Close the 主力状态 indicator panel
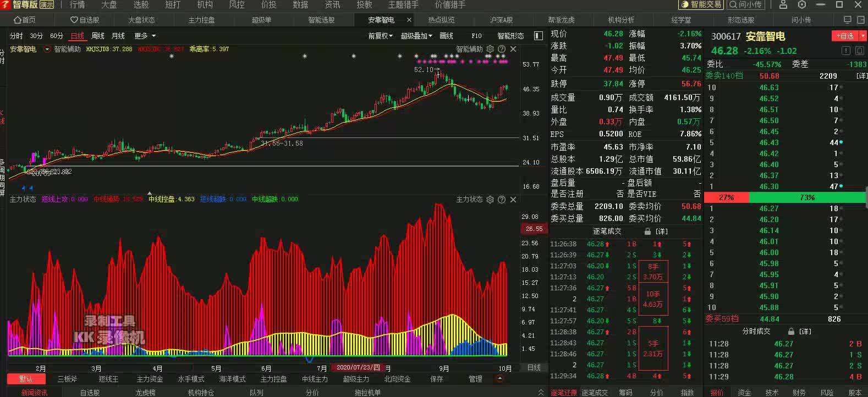868x397 pixels. tap(513, 199)
